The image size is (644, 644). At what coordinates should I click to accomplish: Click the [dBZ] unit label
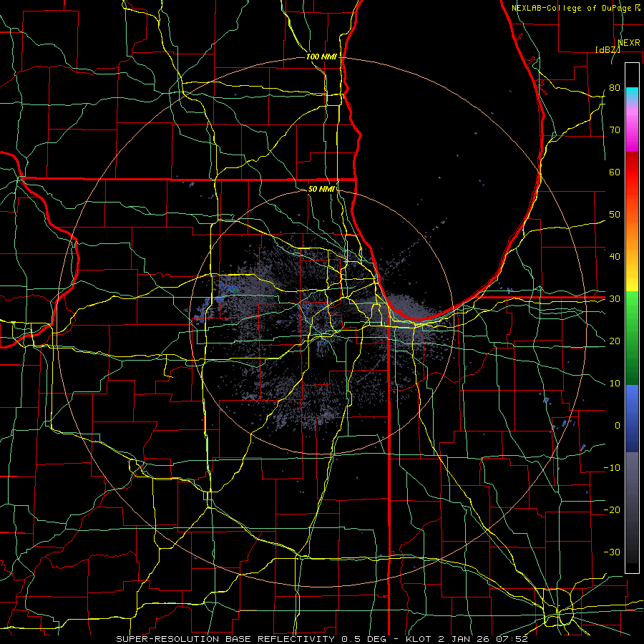tap(608, 49)
